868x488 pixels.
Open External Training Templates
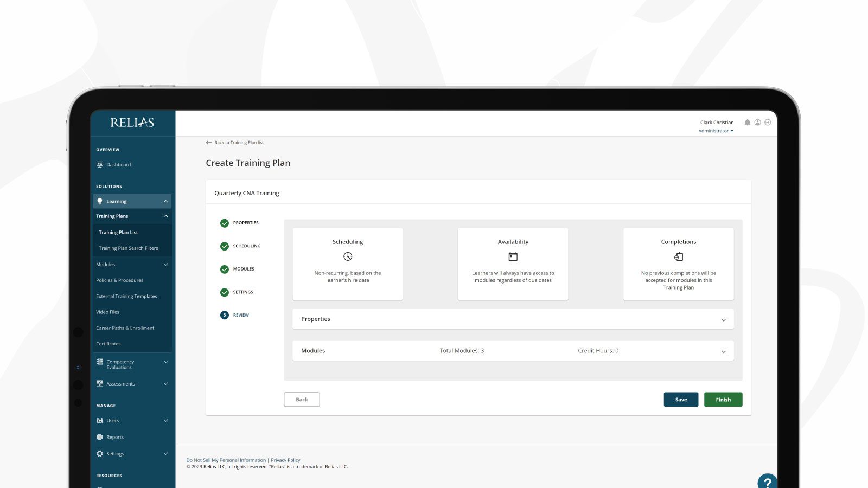click(126, 296)
